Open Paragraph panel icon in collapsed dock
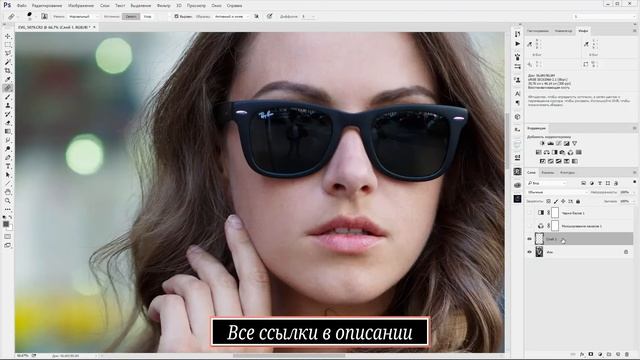640x360 pixels. pos(518,103)
